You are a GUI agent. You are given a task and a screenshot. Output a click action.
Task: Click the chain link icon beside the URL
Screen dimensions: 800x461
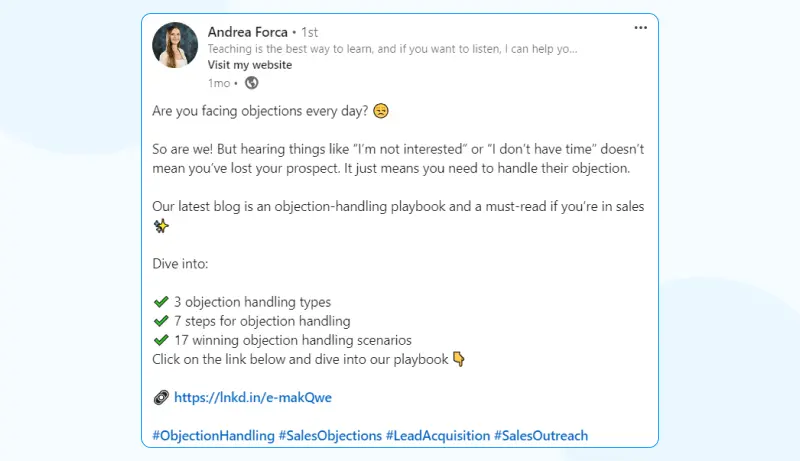click(x=160, y=397)
